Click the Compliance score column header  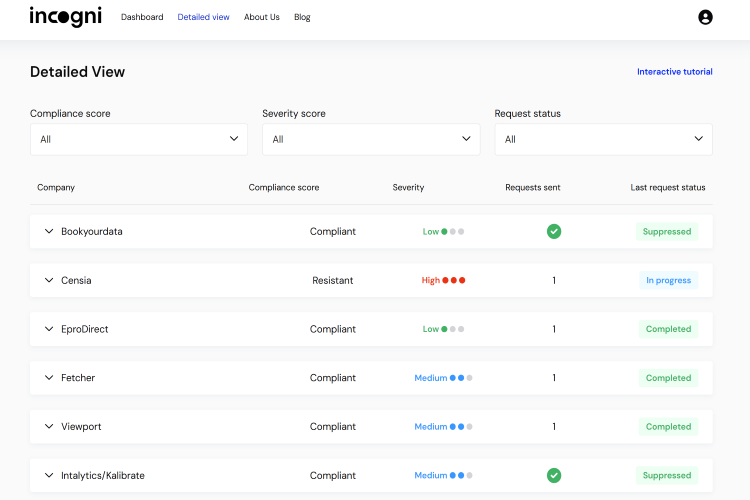[284, 188]
